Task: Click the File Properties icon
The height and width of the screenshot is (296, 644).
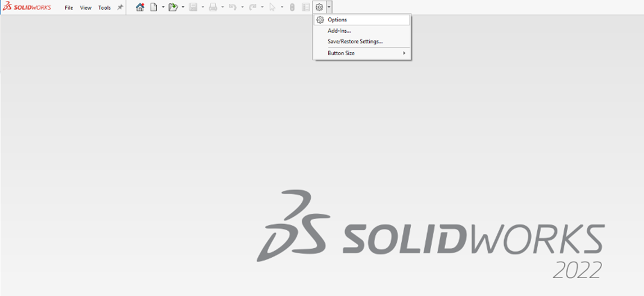Action: click(305, 7)
